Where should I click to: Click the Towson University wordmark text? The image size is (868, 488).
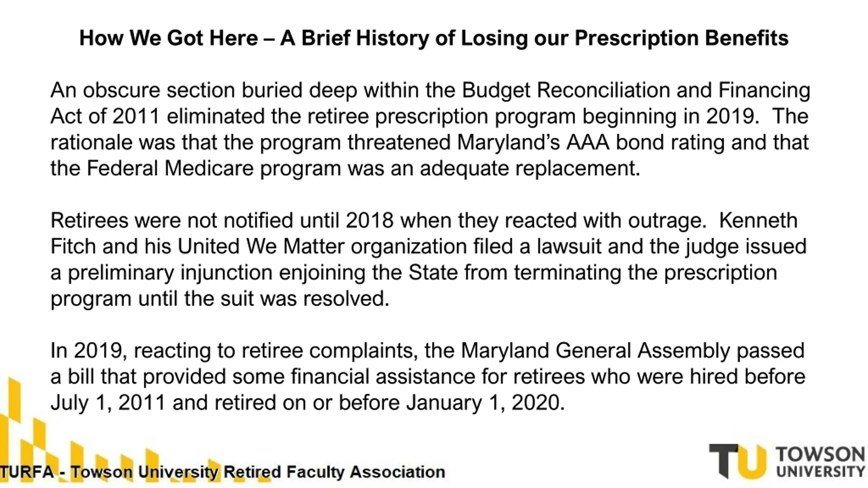pyautogui.click(x=820, y=462)
